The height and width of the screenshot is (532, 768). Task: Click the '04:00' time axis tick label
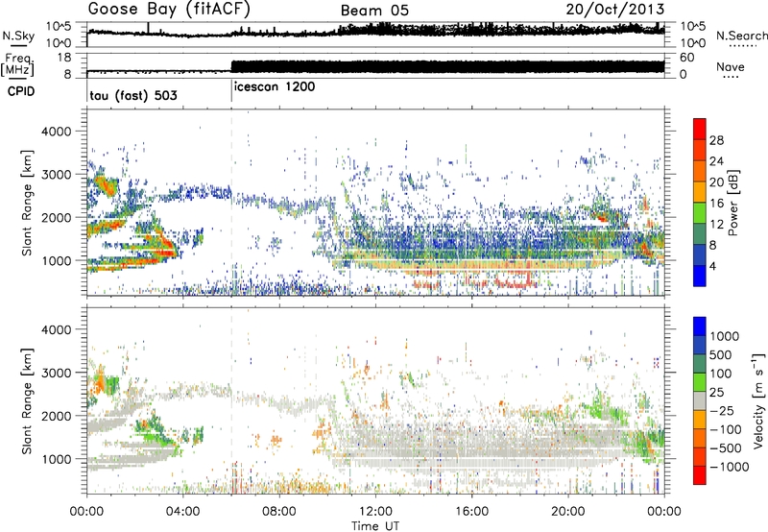tap(182, 512)
